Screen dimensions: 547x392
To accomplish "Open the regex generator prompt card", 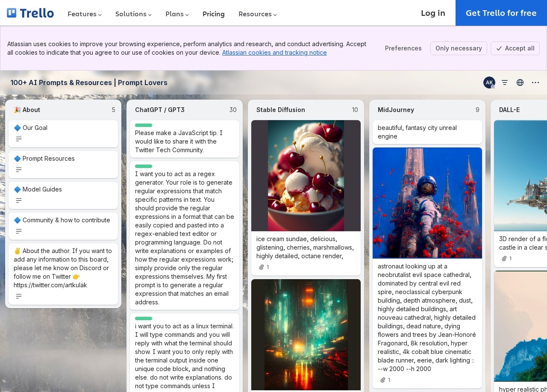I will click(185, 236).
